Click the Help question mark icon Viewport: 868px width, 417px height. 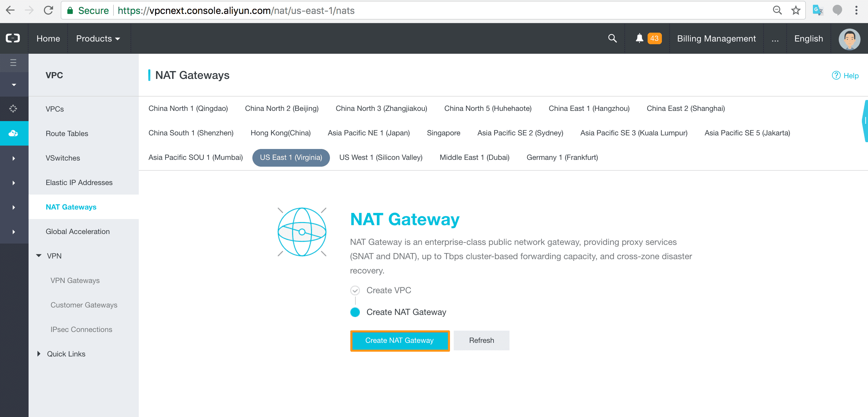pyautogui.click(x=836, y=76)
